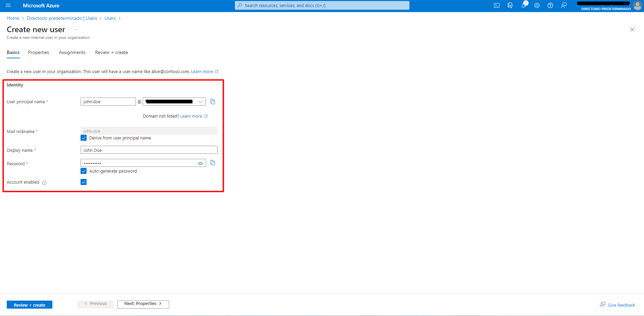Image resolution: width=644 pixels, height=316 pixels.
Task: Go to the Assignments tab
Action: tap(72, 53)
